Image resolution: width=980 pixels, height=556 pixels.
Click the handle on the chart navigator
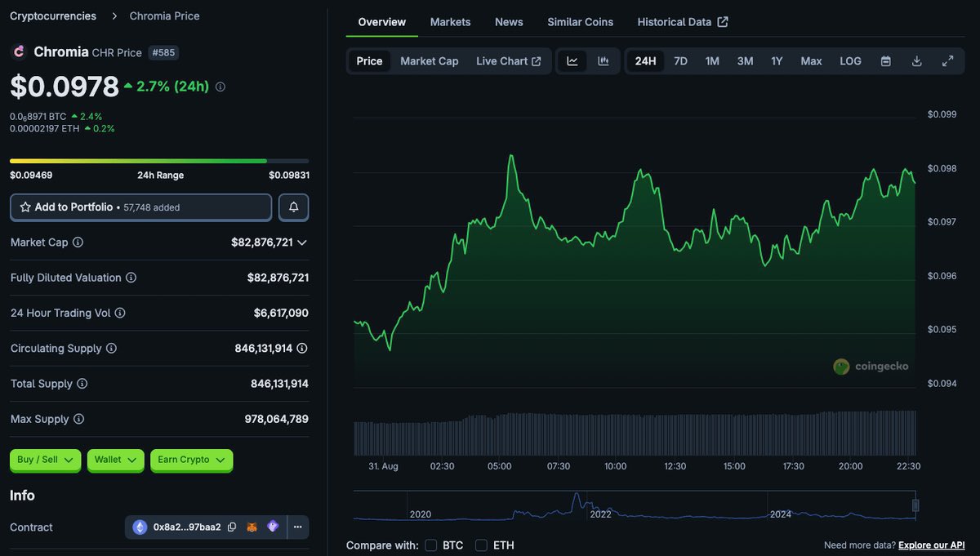[915, 505]
